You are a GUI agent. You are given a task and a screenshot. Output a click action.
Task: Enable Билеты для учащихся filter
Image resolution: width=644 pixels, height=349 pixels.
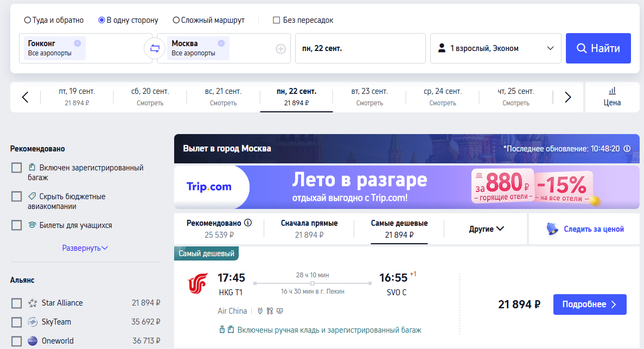point(16,225)
